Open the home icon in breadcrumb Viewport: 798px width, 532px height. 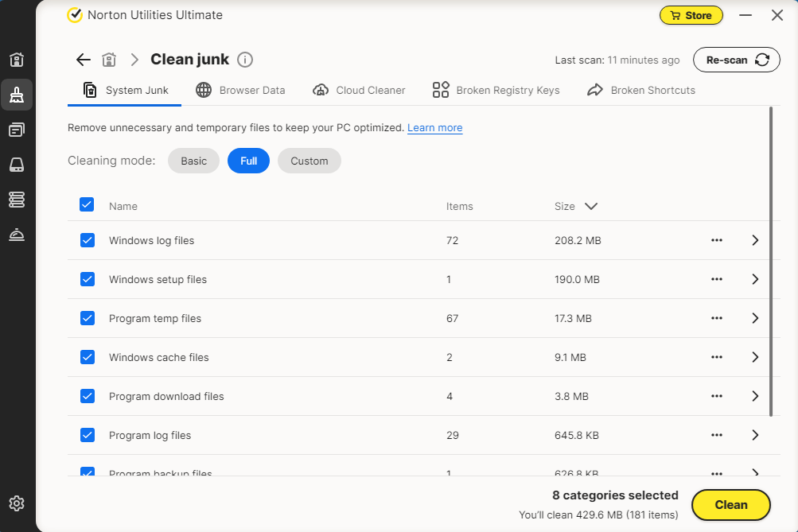pos(109,60)
